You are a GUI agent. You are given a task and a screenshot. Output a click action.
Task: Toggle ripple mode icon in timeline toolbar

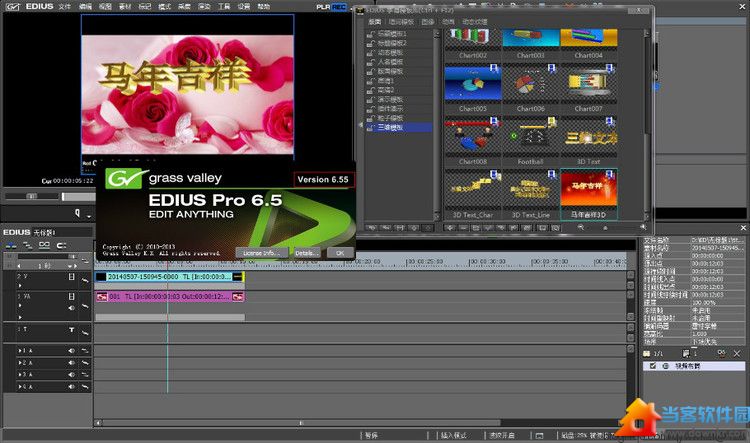(x=28, y=245)
